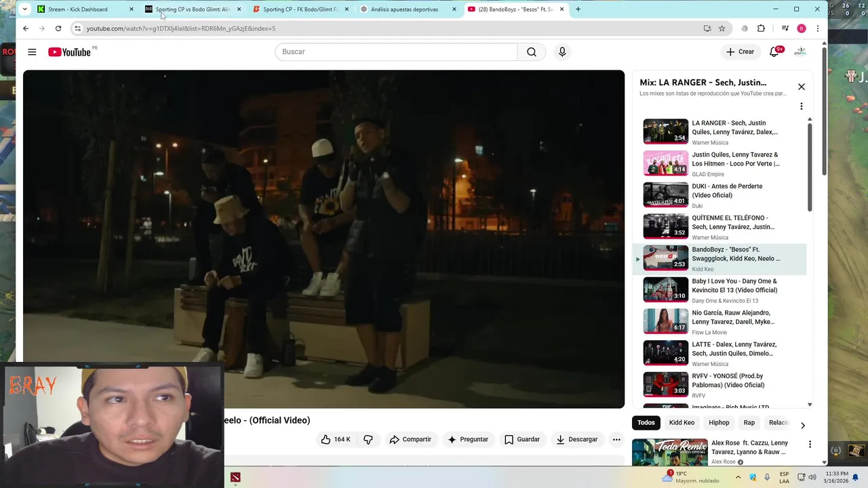The image size is (868, 488).
Task: Click the page vertical scrollbar
Action: point(824,111)
